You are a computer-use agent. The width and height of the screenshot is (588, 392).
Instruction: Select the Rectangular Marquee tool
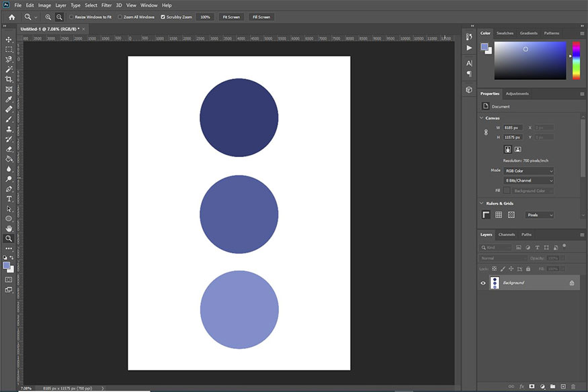(9, 50)
